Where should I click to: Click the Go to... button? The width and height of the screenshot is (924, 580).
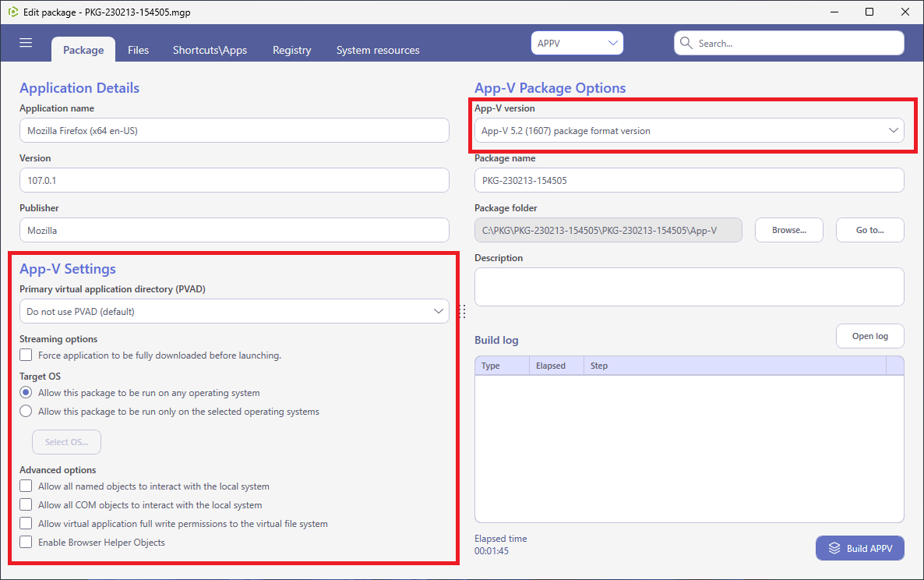pyautogui.click(x=869, y=230)
